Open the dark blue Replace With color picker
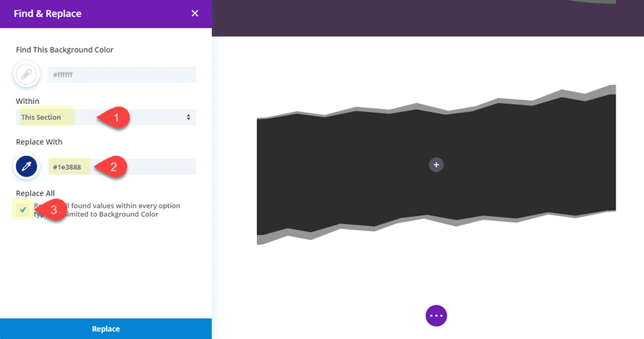Image resolution: width=644 pixels, height=339 pixels. click(27, 167)
